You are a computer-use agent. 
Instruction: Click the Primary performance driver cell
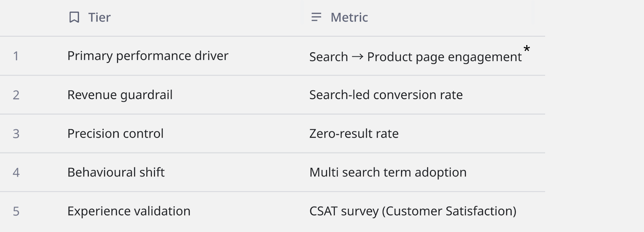click(180, 56)
